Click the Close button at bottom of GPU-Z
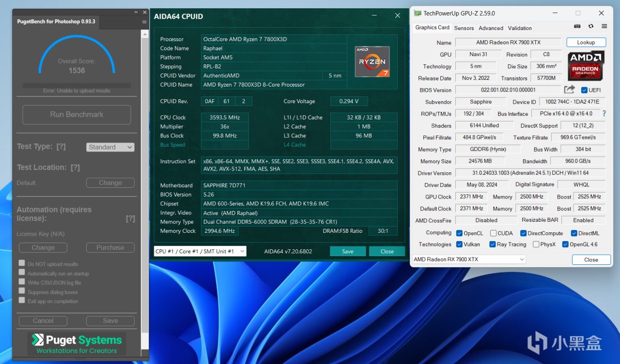 [x=591, y=260]
